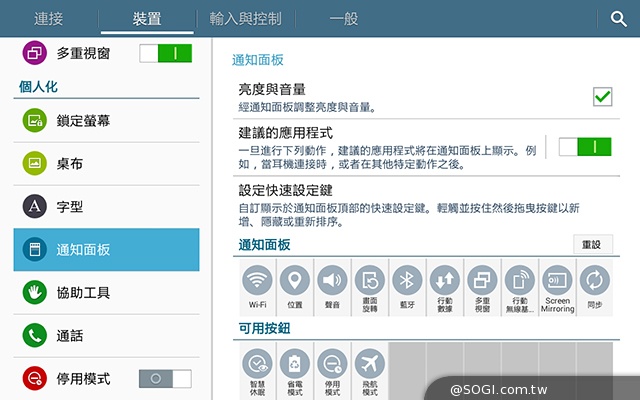This screenshot has height=400, width=640.
Task: Click the green 鎖定螢幕 lock screen icon
Action: pyautogui.click(x=35, y=120)
